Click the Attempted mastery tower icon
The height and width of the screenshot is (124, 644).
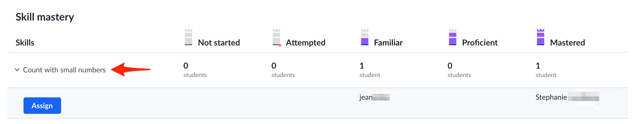(276, 37)
